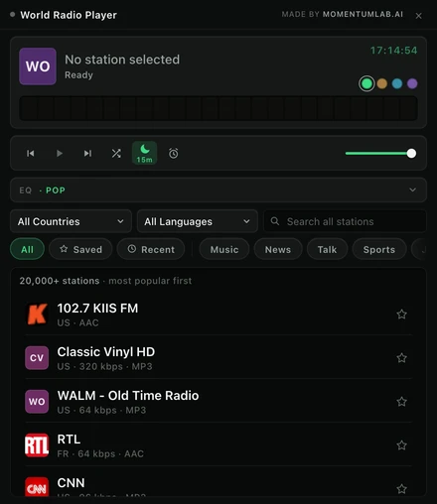The image size is (437, 504).
Task: Toggle the 15m sleep timer
Action: tap(145, 153)
